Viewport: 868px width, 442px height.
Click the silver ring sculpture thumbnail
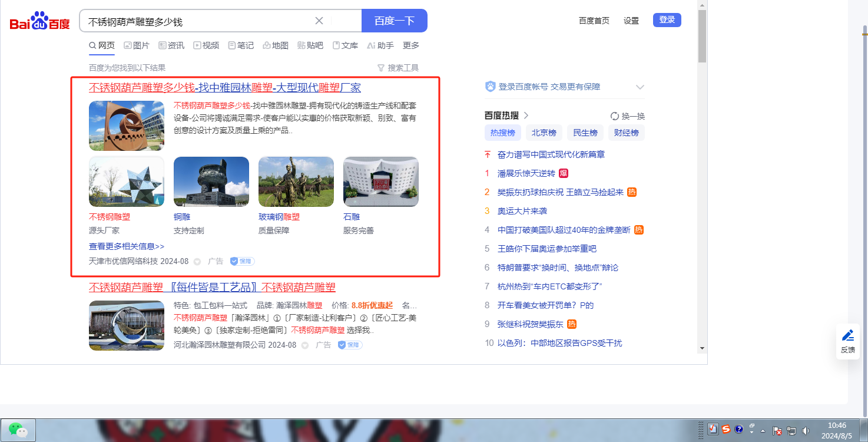[x=127, y=325]
